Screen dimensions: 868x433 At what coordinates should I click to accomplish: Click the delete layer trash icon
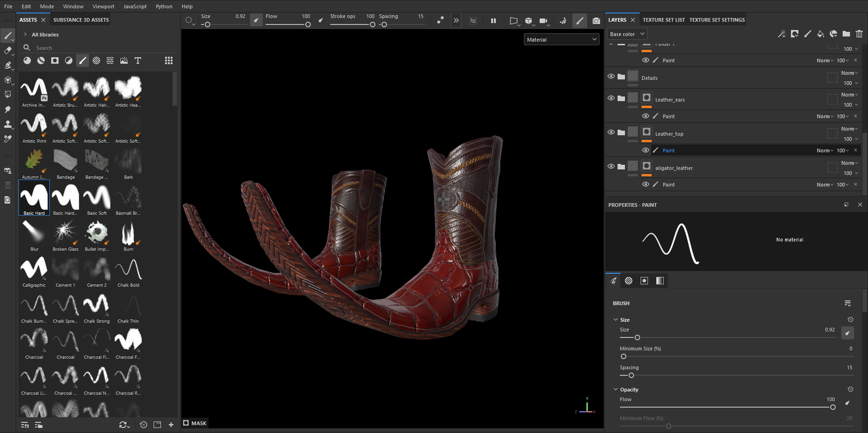click(859, 34)
